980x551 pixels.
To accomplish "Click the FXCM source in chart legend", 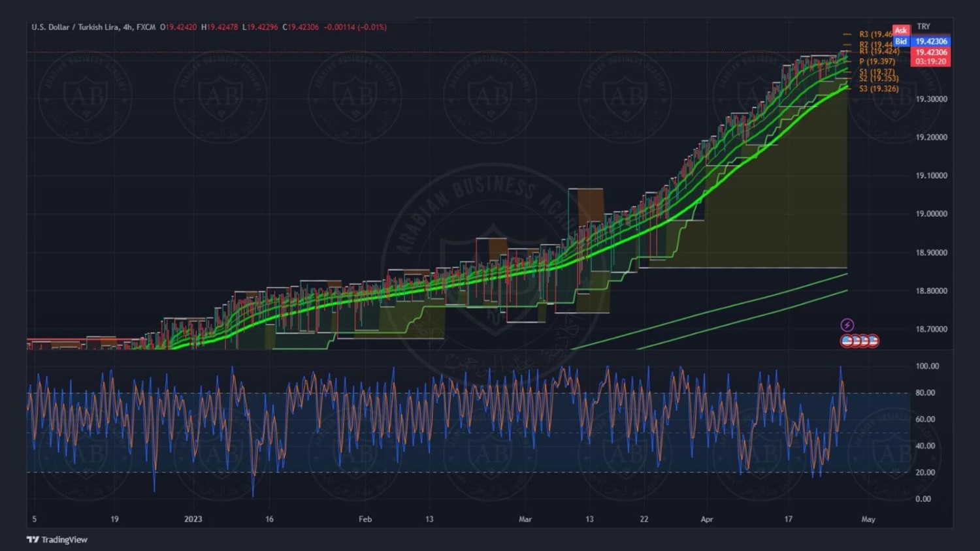I will click(x=146, y=27).
